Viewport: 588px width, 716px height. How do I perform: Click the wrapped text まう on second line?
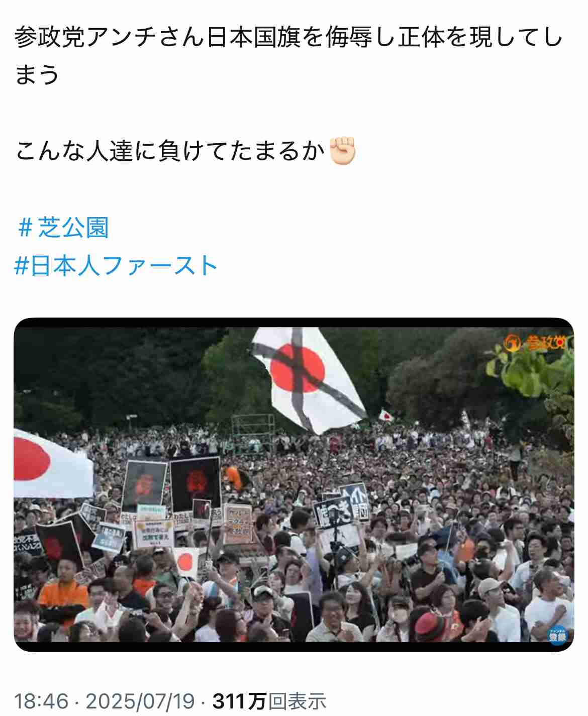pyautogui.click(x=37, y=74)
